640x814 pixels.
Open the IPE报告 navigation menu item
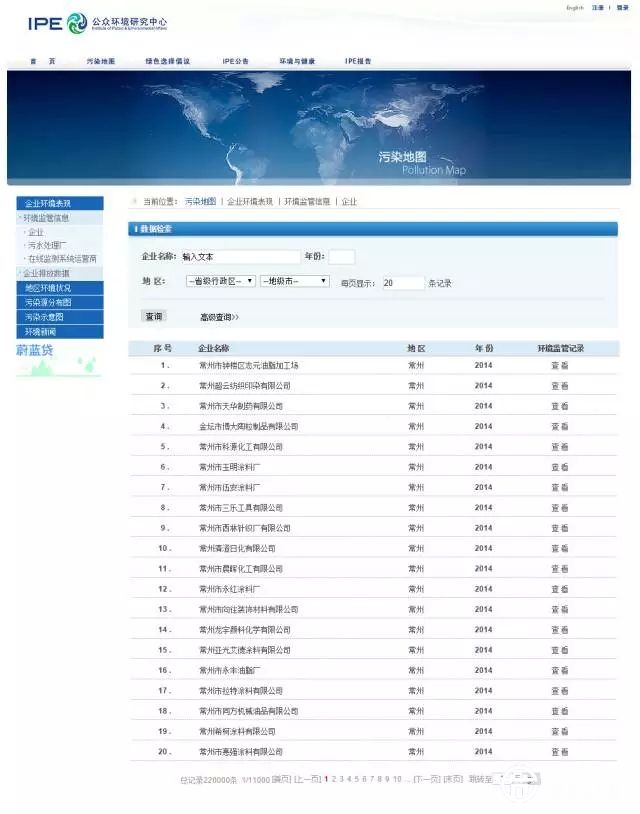[358, 61]
